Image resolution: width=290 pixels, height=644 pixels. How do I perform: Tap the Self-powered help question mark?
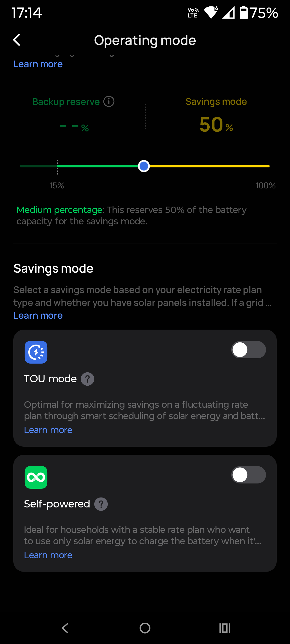[101, 504]
